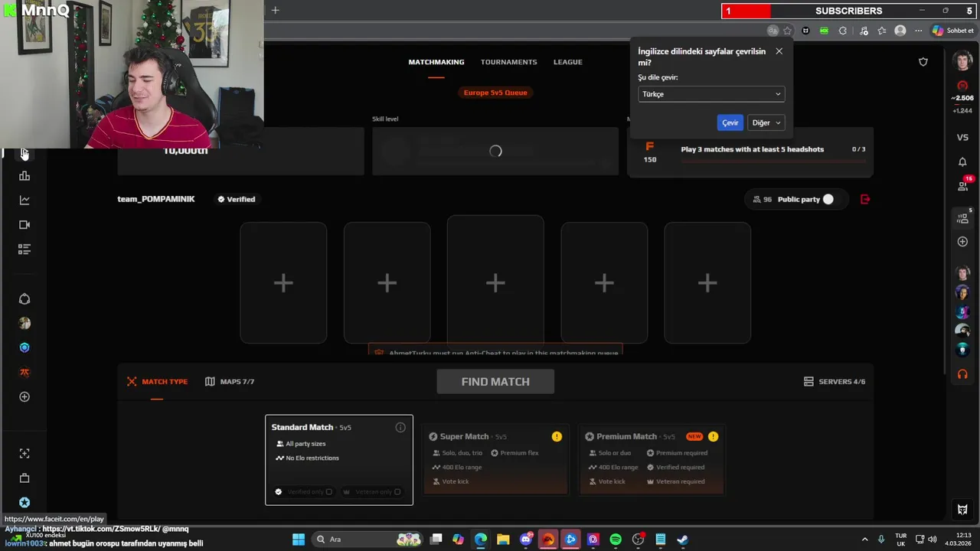Open the Türkçe language dropdown
The width and height of the screenshot is (980, 551).
(x=711, y=94)
